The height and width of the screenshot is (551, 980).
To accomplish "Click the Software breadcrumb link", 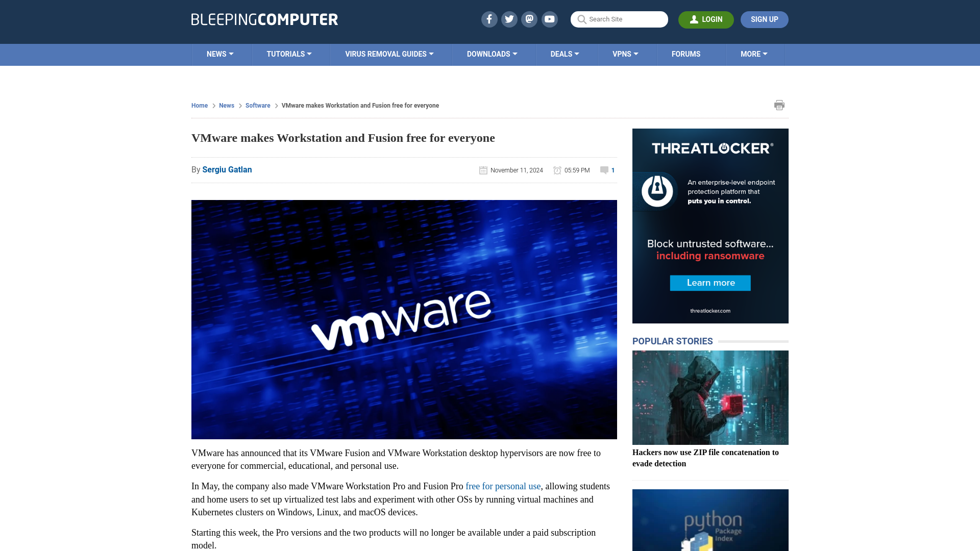I will click(258, 105).
